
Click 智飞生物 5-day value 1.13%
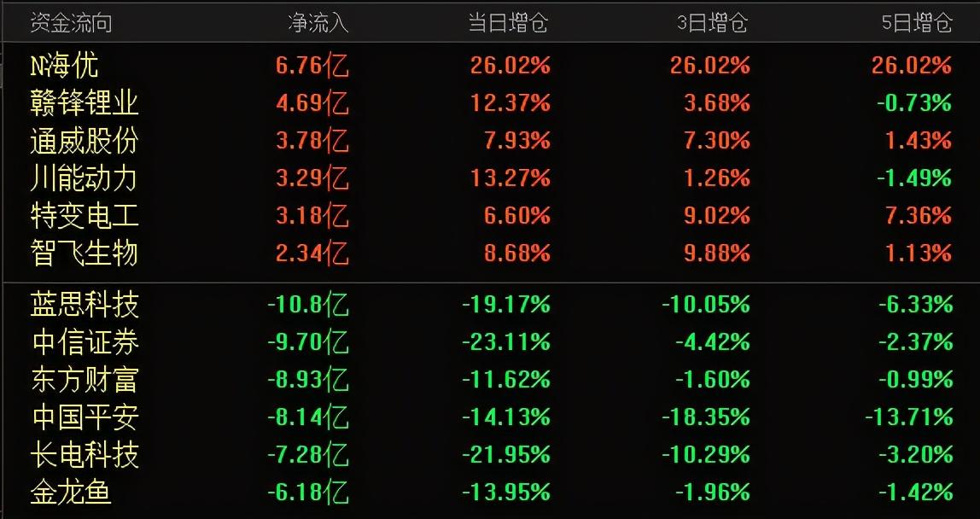pos(919,253)
